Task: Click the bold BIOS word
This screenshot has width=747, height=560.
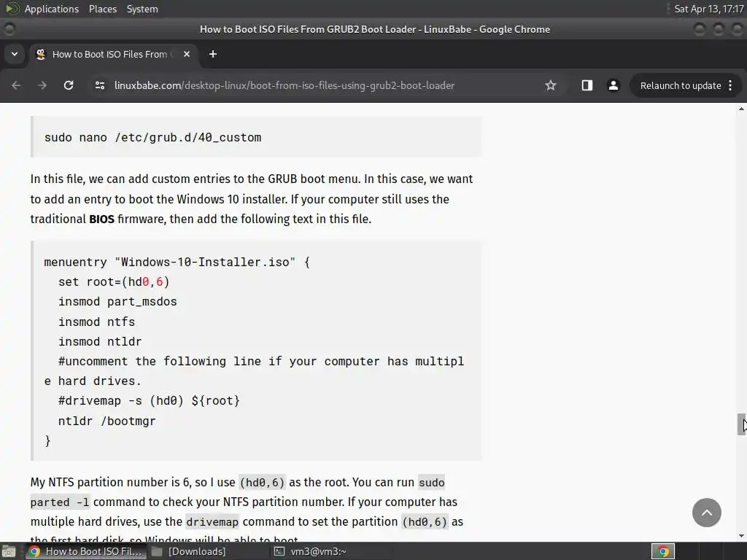Action: 101,219
